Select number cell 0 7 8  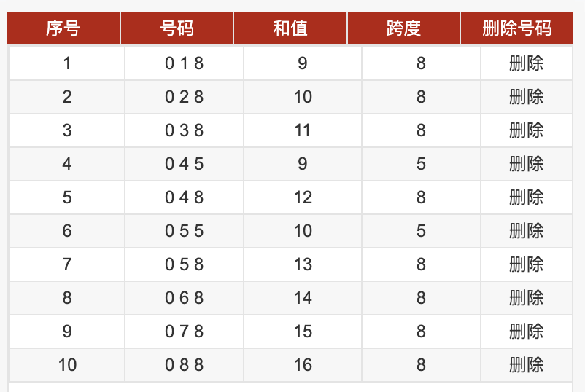point(184,332)
